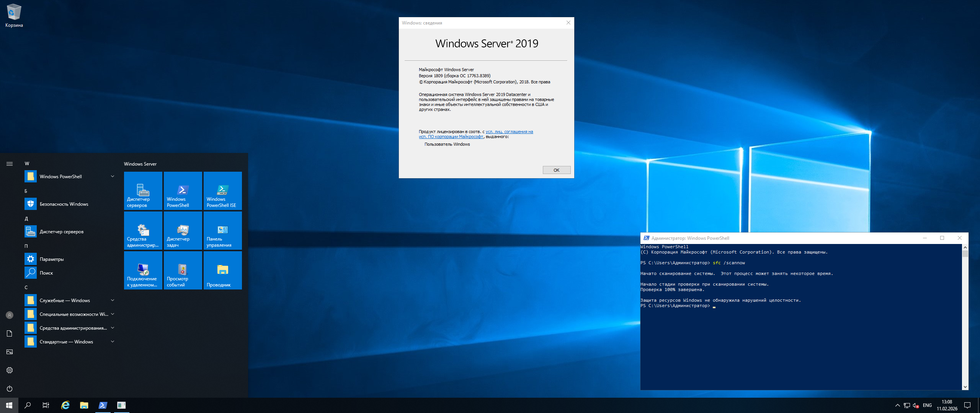Click the Power icon in Start menu

click(10, 389)
